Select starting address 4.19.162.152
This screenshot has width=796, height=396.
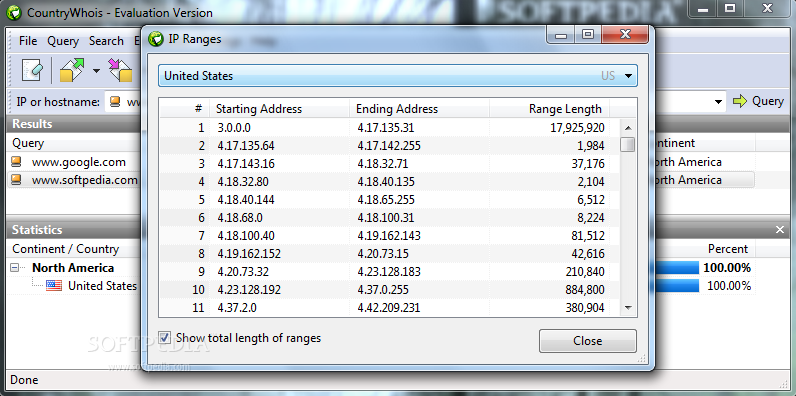point(249,253)
